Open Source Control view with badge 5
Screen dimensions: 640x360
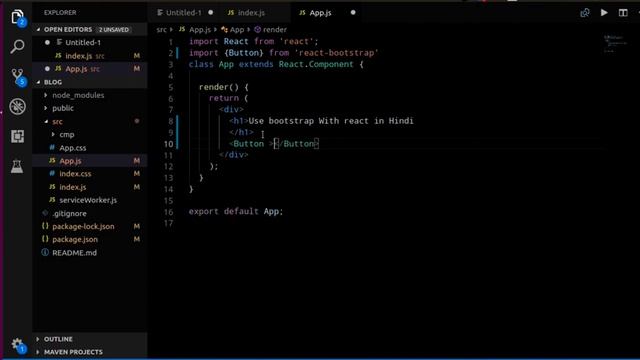tap(18, 77)
